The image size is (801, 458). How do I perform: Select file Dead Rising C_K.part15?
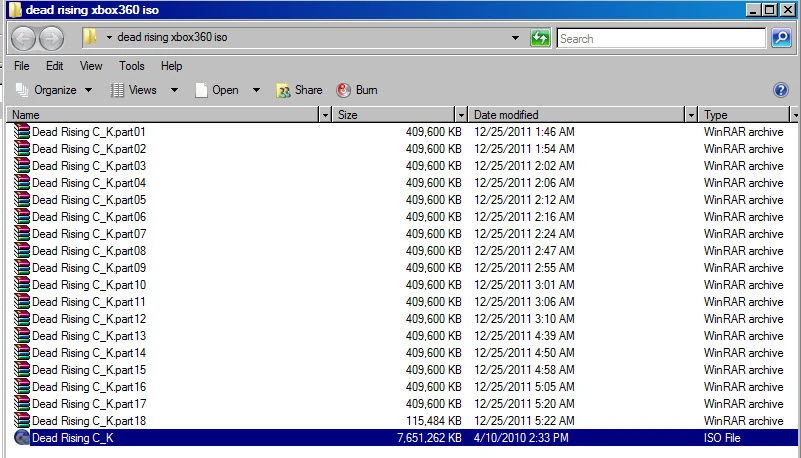(89, 370)
